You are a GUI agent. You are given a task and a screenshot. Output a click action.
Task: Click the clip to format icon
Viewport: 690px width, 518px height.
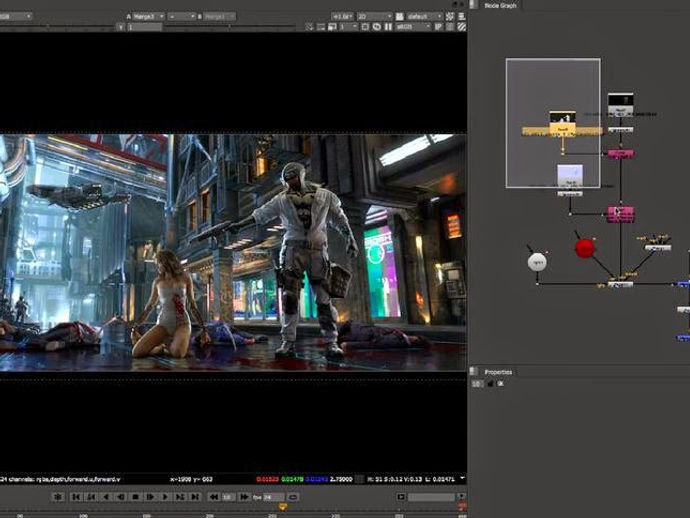(321, 27)
